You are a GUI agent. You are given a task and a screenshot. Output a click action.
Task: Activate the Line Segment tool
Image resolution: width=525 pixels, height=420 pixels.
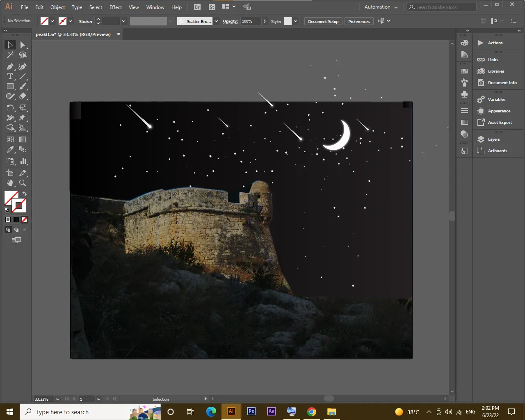(x=23, y=77)
